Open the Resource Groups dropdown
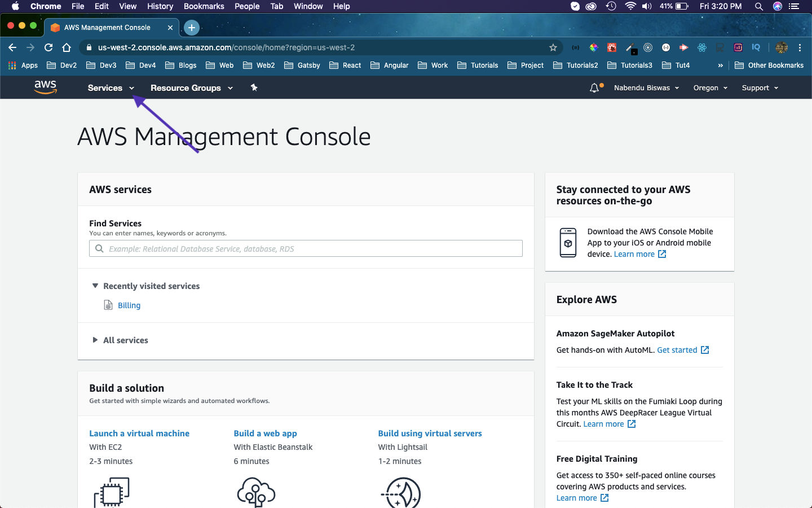This screenshot has height=508, width=812. 191,88
